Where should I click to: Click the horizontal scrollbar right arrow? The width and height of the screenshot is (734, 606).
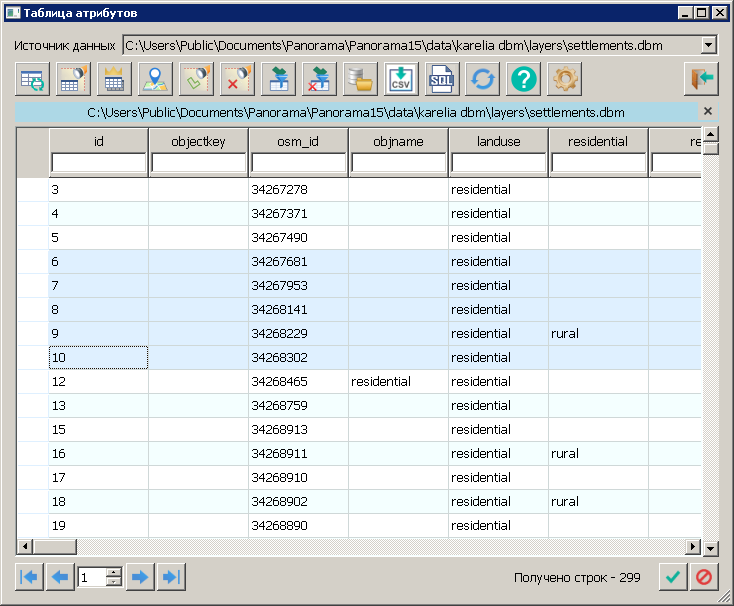(x=692, y=546)
